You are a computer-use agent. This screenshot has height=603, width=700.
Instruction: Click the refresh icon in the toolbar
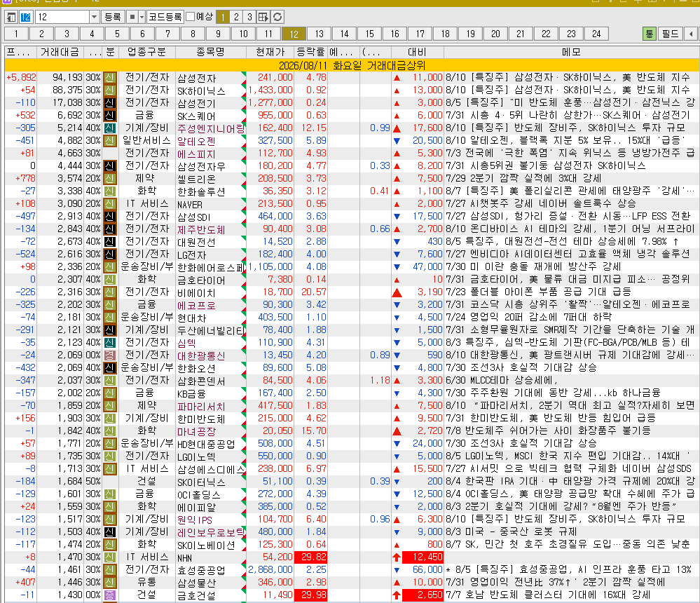pyautogui.click(x=277, y=17)
